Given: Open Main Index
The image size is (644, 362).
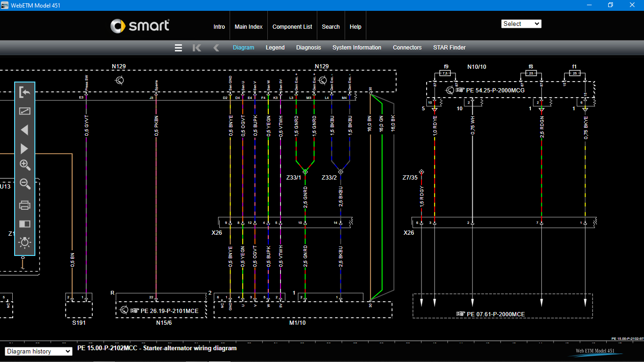Looking at the screenshot, I should coord(248,27).
